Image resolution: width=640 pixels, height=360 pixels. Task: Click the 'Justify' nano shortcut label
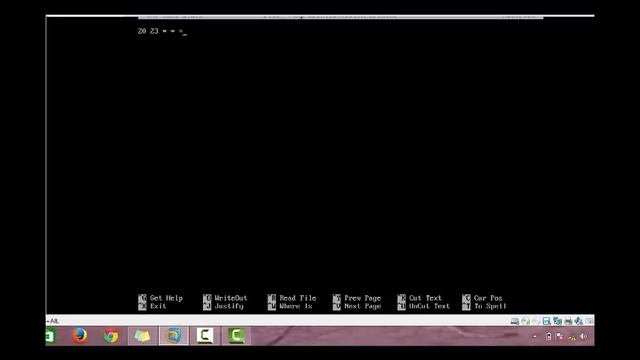point(229,306)
